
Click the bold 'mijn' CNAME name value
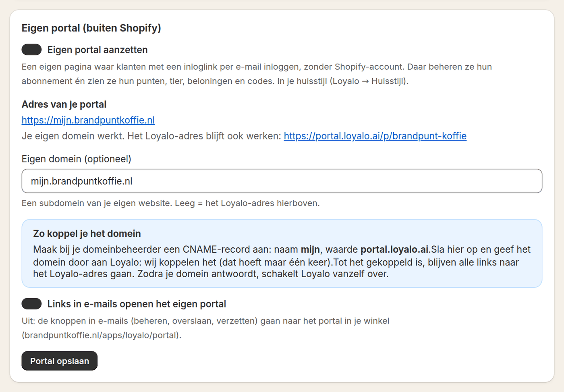[x=310, y=249]
